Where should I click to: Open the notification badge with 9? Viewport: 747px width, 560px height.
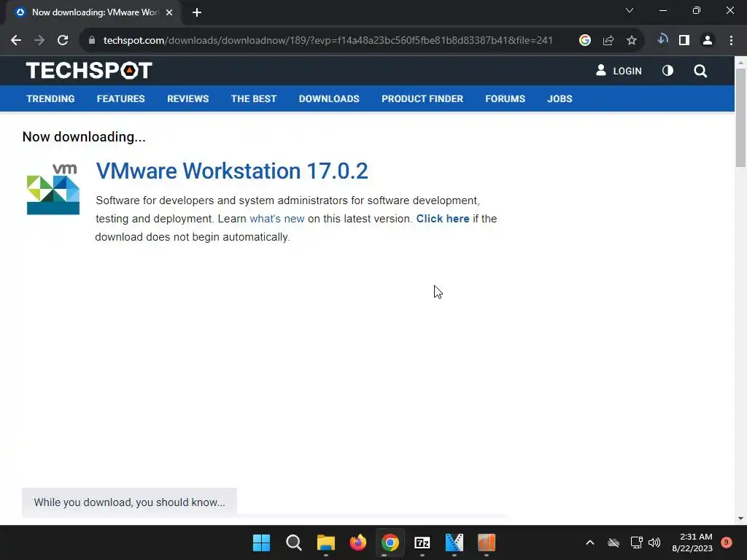coord(726,542)
